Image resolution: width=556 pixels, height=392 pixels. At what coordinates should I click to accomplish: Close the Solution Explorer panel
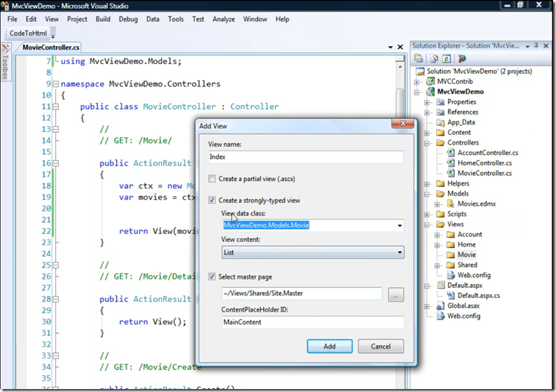pos(546,45)
